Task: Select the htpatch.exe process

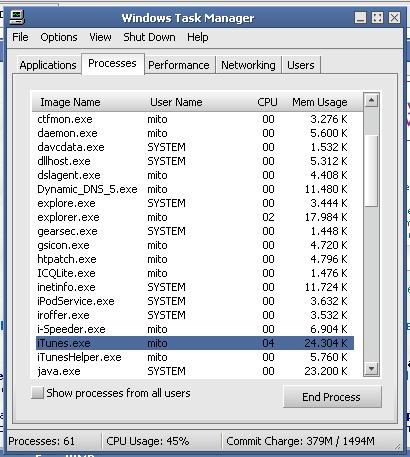Action: tap(195, 259)
